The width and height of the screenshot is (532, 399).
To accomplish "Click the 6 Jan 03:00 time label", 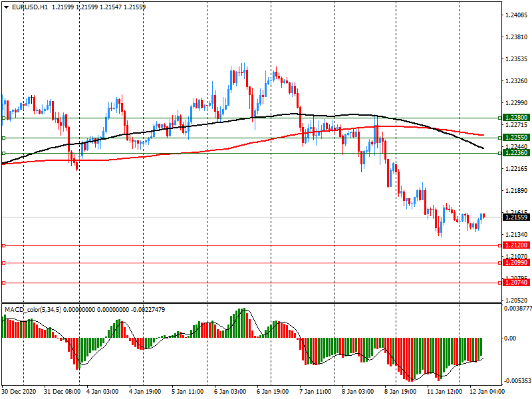I will [x=229, y=392].
